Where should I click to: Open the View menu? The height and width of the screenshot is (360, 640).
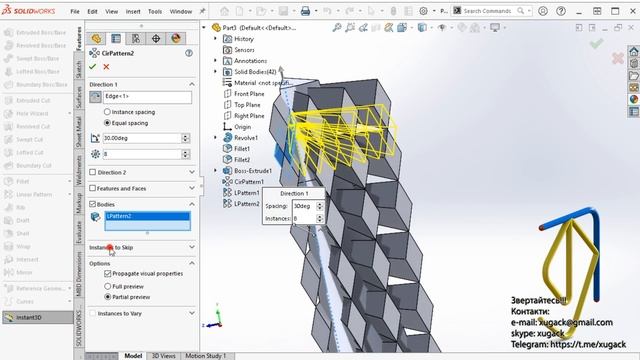(x=111, y=11)
